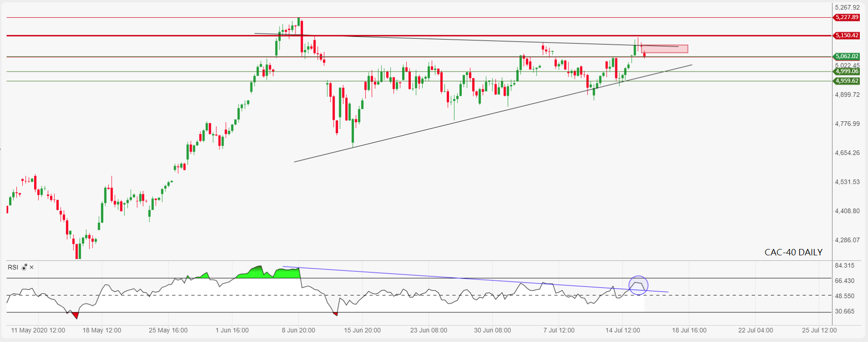Select the 5,150.42 red price level tag
The height and width of the screenshot is (342, 868).
(847, 36)
